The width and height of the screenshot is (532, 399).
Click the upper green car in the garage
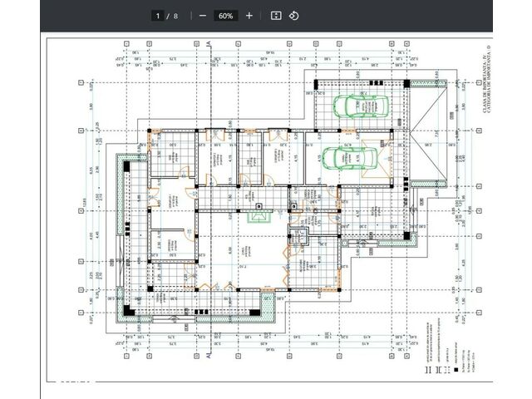pyautogui.click(x=354, y=106)
